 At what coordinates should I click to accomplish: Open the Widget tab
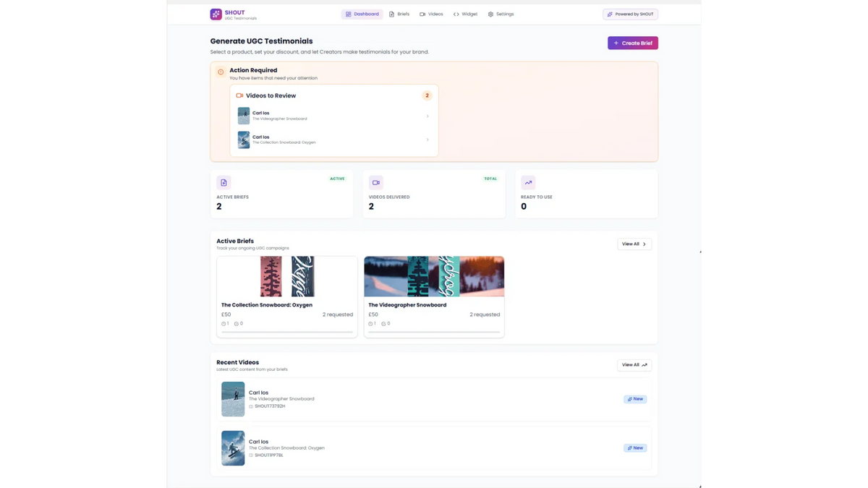point(466,14)
